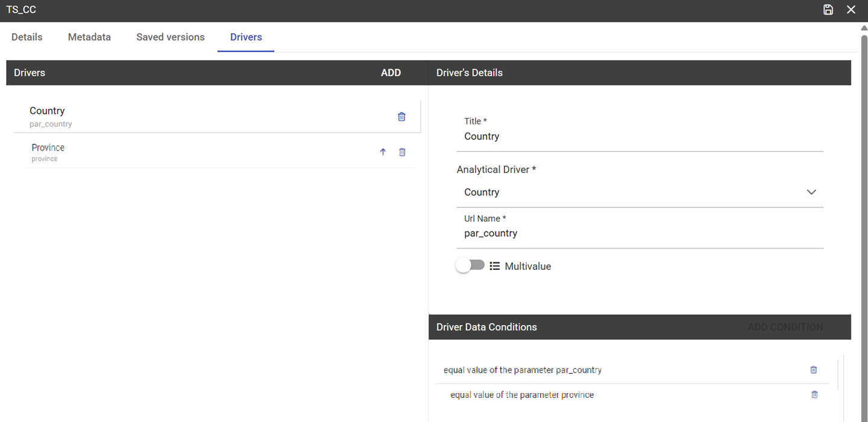868x422 pixels.
Task: Click the ADD CONDITION button
Action: 785,327
